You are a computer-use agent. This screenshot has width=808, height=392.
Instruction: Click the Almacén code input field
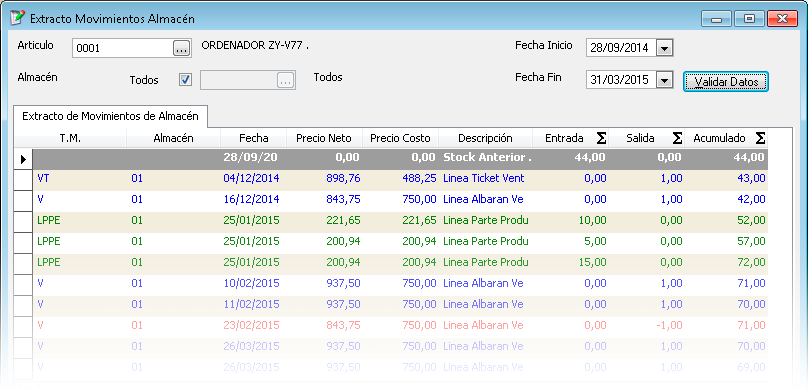coord(239,80)
